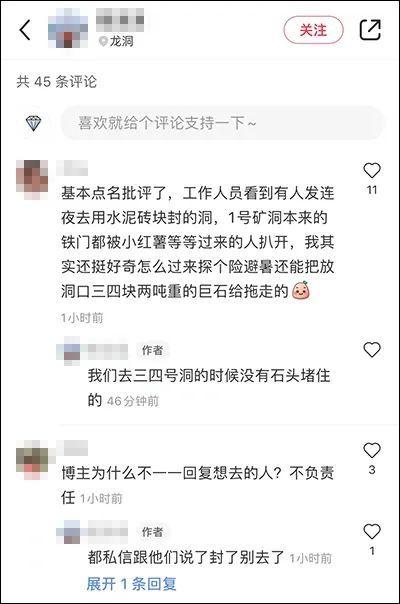Click the 关注 follow button
Image resolution: width=400 pixels, height=604 pixels.
pos(313,30)
